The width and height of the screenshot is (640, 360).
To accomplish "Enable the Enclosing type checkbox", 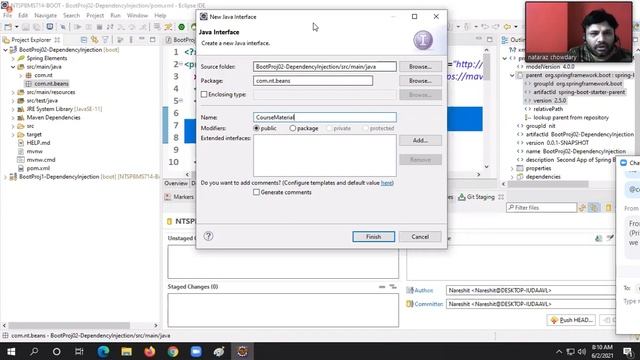I will 204,94.
